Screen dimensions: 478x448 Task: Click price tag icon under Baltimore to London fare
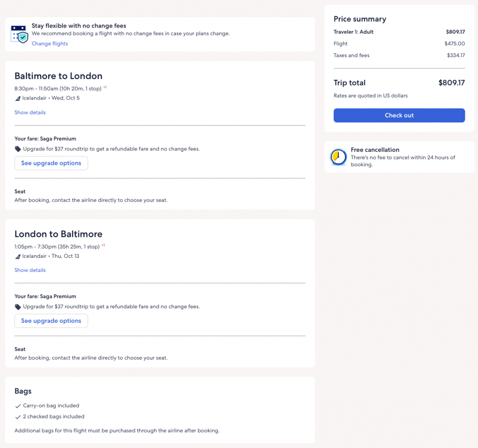tap(18, 149)
